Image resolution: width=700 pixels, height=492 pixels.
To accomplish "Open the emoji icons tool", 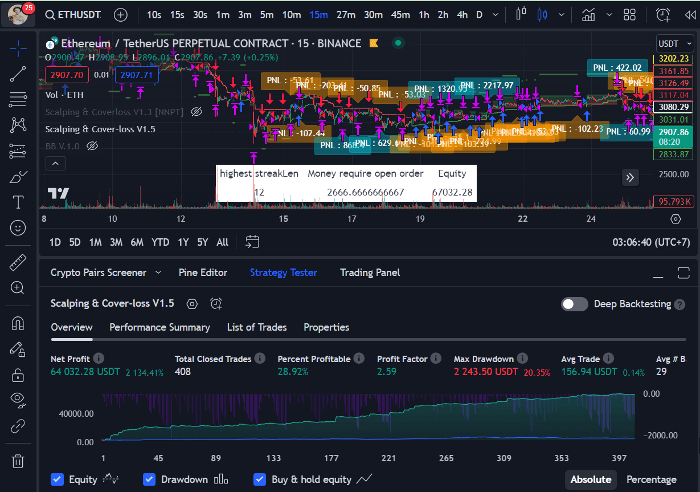I will coord(18,228).
